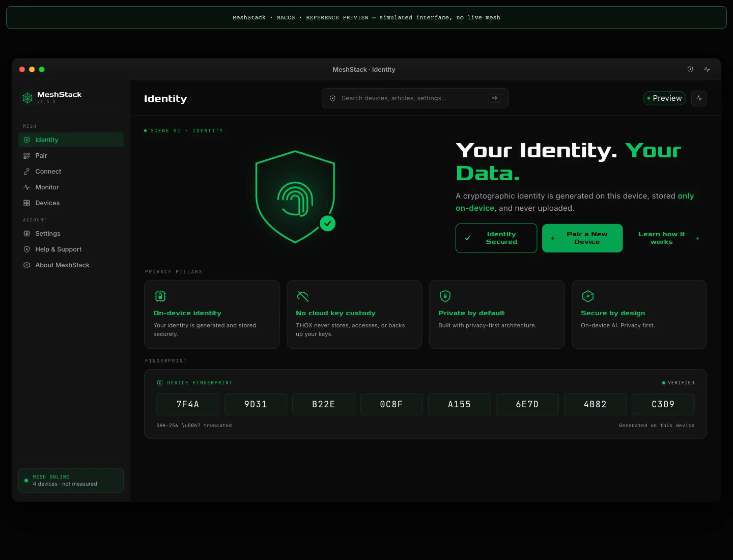Click the Monitor pulse icon in sidebar
This screenshot has width=733, height=560.
[x=27, y=187]
